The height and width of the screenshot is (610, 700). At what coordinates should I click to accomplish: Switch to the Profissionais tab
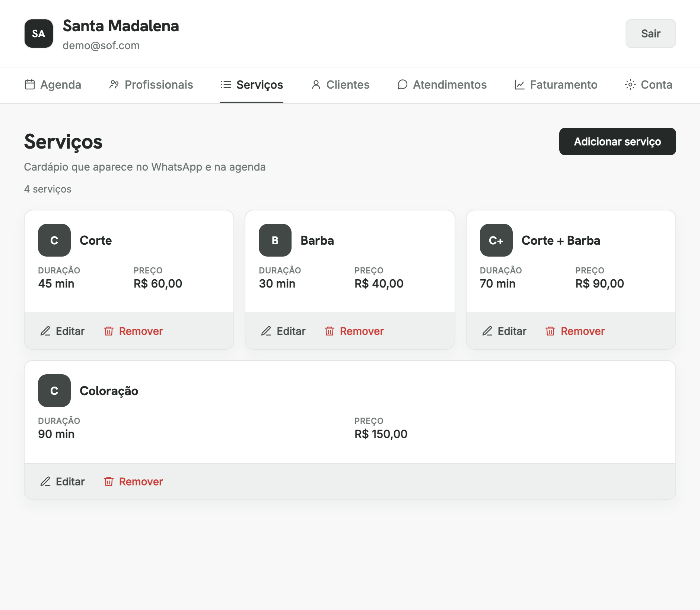151,85
